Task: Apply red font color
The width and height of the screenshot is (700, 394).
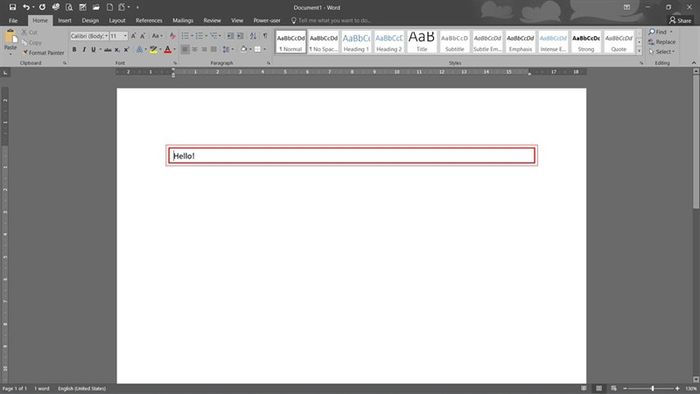Action: (x=167, y=50)
